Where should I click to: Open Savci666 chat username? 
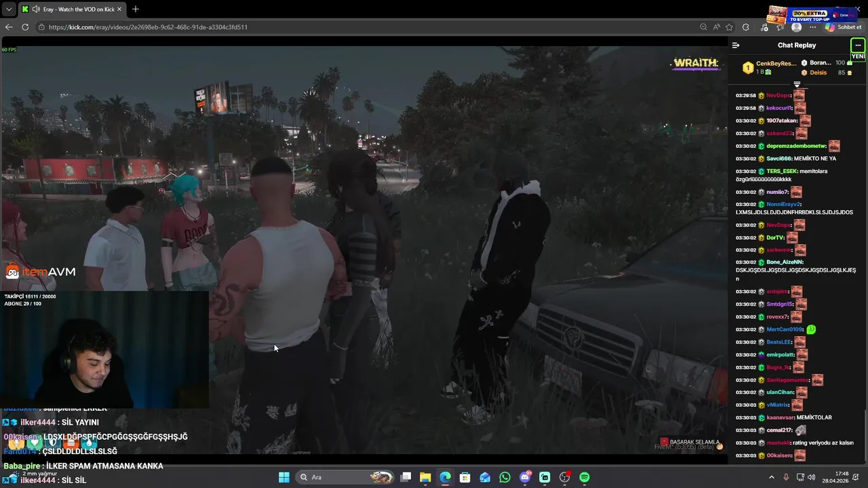click(x=779, y=159)
